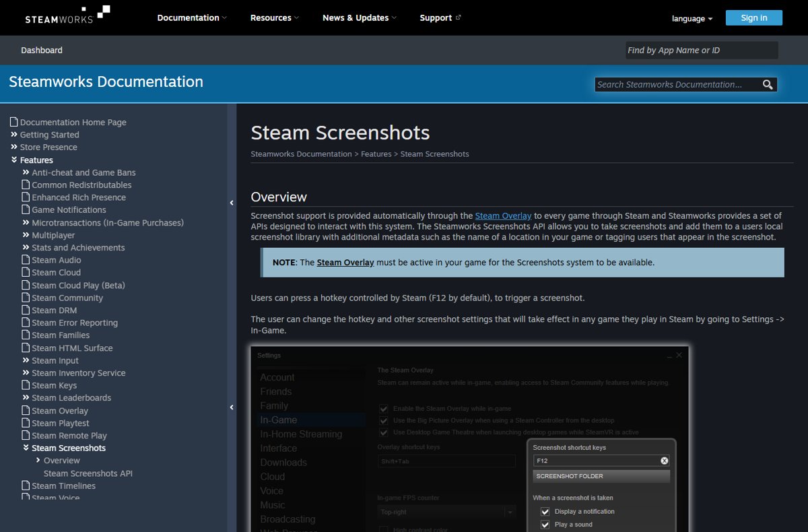The width and height of the screenshot is (808, 532).
Task: Toggle Play a sound checkbox
Action: coord(545,524)
